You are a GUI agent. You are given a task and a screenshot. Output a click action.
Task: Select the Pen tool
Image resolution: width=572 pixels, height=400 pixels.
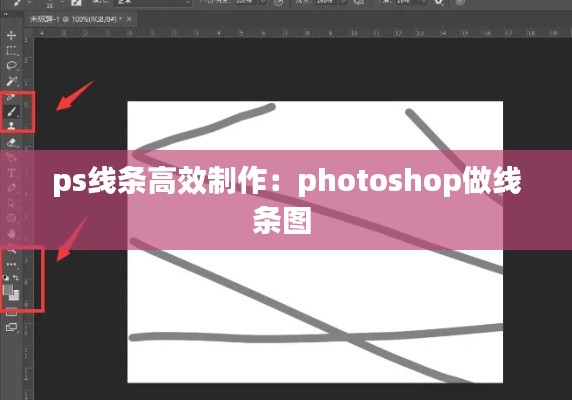tap(12, 188)
